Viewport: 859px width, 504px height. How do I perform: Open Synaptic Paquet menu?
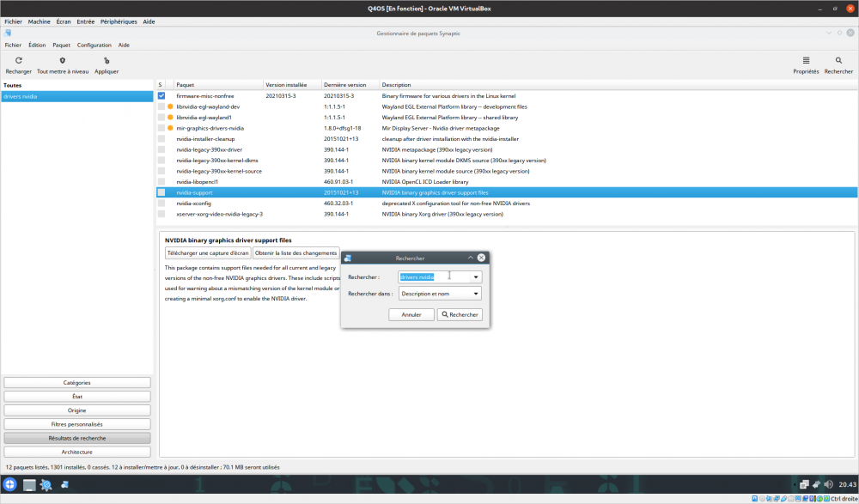pyautogui.click(x=61, y=45)
